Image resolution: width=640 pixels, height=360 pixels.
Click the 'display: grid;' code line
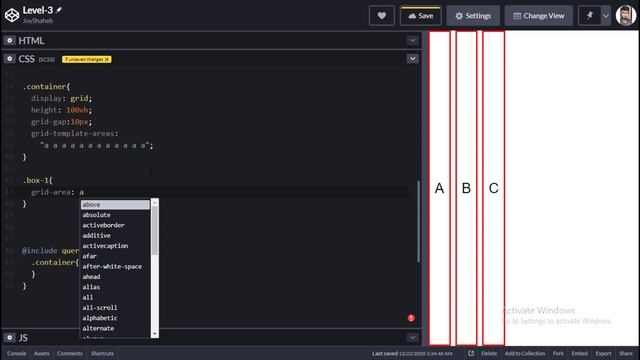pos(62,98)
